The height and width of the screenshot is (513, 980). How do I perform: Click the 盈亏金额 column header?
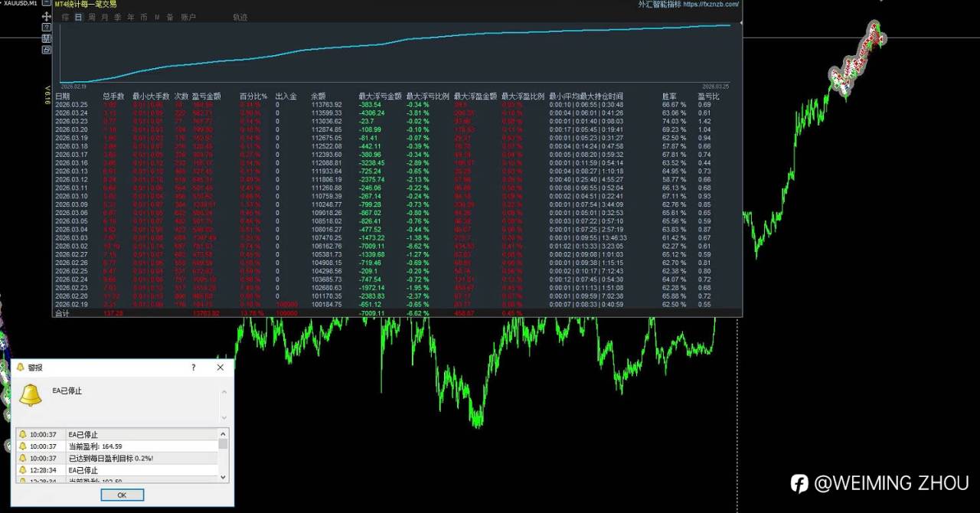[207, 96]
